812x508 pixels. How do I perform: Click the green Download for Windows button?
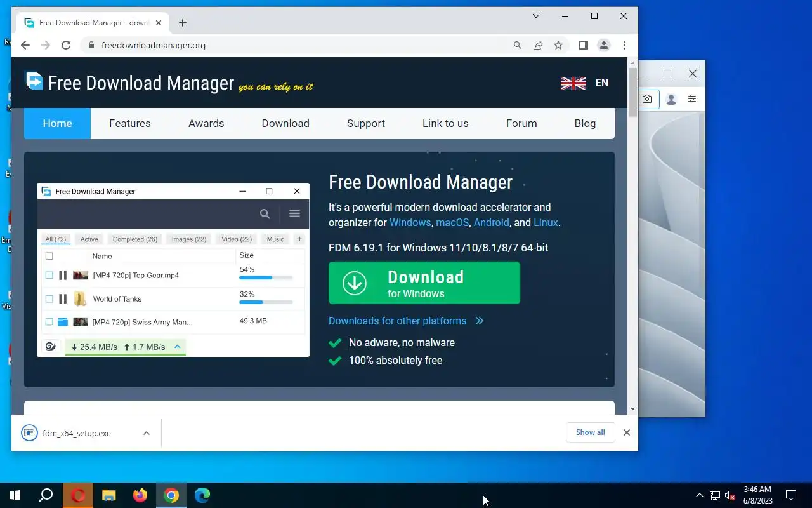pyautogui.click(x=424, y=283)
